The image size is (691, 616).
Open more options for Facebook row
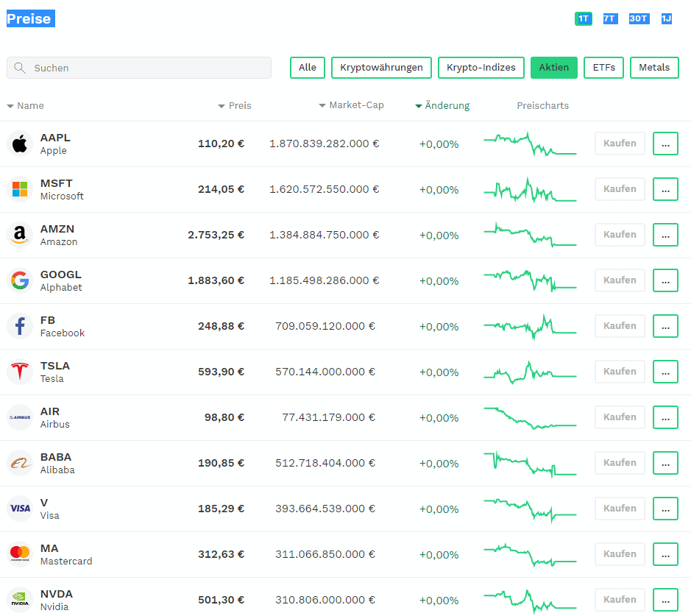coord(665,326)
